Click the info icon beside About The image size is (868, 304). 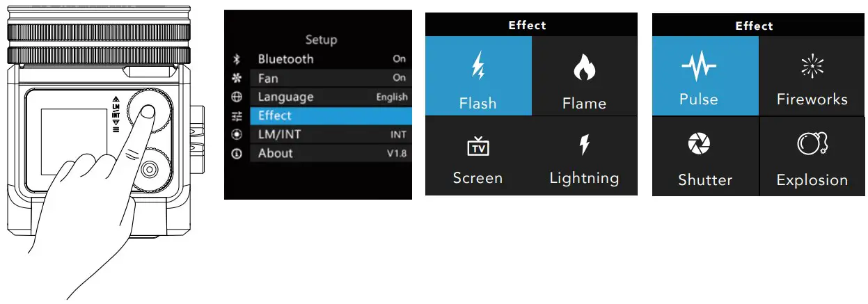pos(237,154)
